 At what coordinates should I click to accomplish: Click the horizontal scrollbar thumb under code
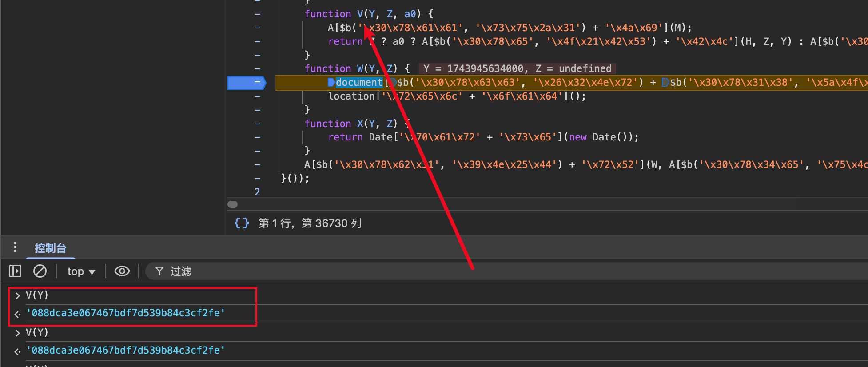pyautogui.click(x=233, y=204)
